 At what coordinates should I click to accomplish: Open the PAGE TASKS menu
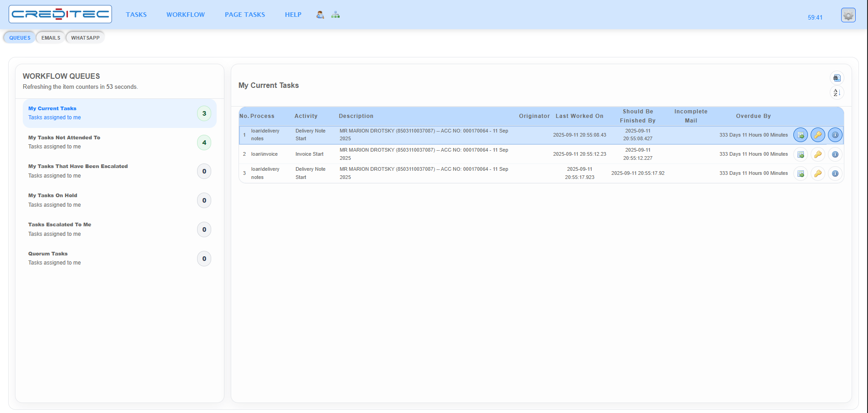tap(245, 15)
